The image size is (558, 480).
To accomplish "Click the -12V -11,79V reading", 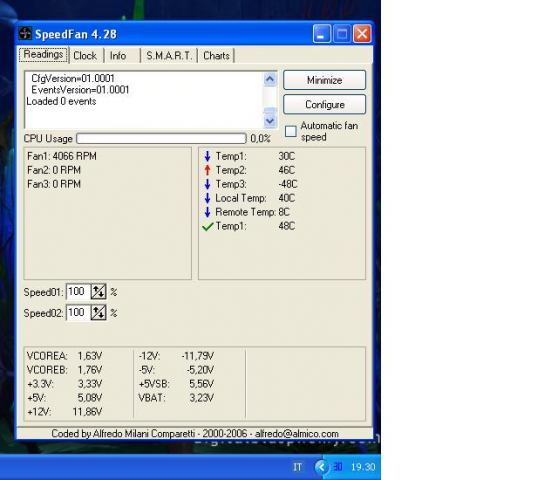I will (176, 356).
